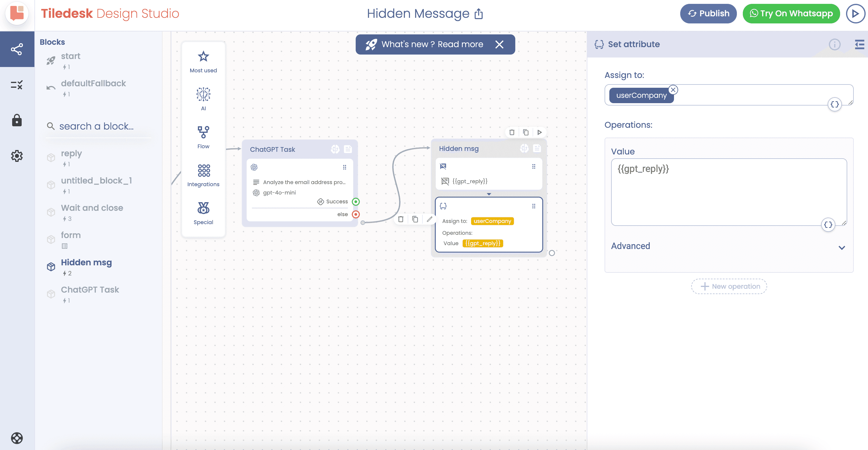This screenshot has width=868, height=450.
Task: Publish the chatbot
Action: click(x=708, y=13)
